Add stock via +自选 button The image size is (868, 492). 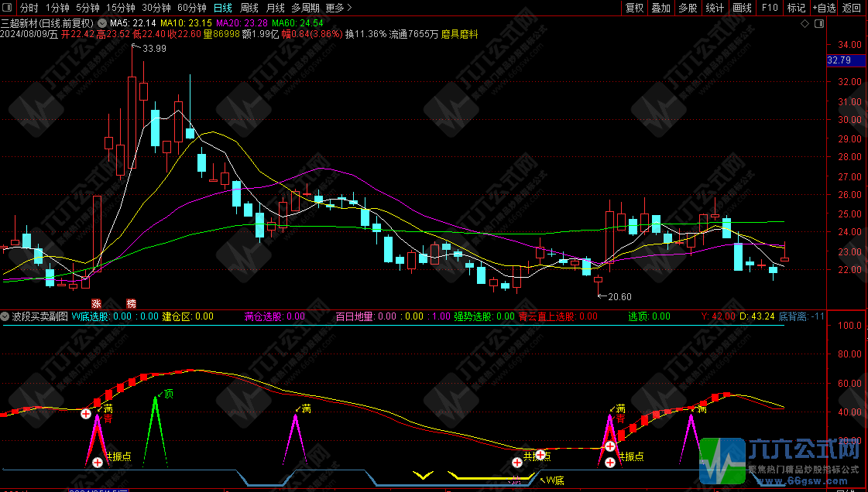pos(824,8)
